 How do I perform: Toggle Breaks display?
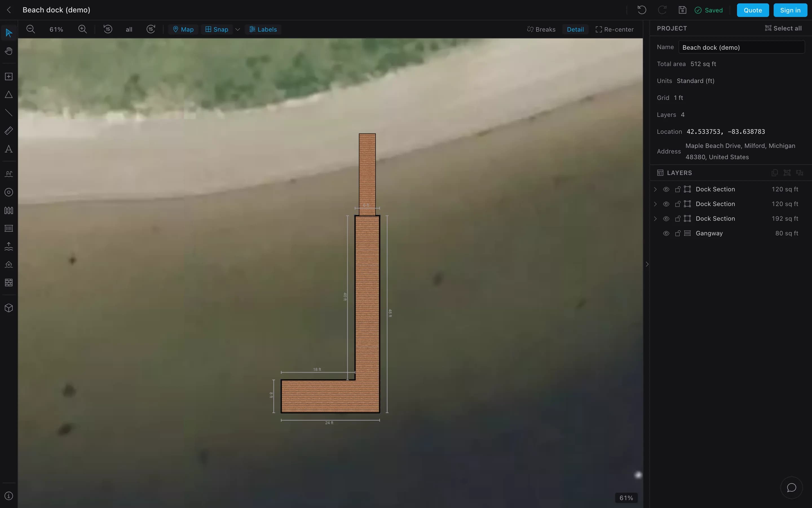tap(541, 29)
